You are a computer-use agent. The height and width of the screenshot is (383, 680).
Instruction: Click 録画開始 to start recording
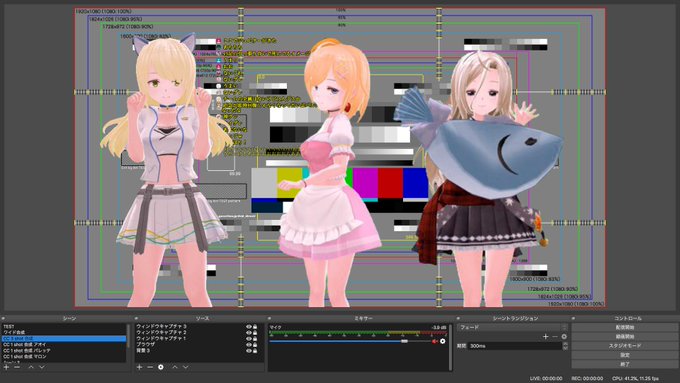tap(624, 337)
